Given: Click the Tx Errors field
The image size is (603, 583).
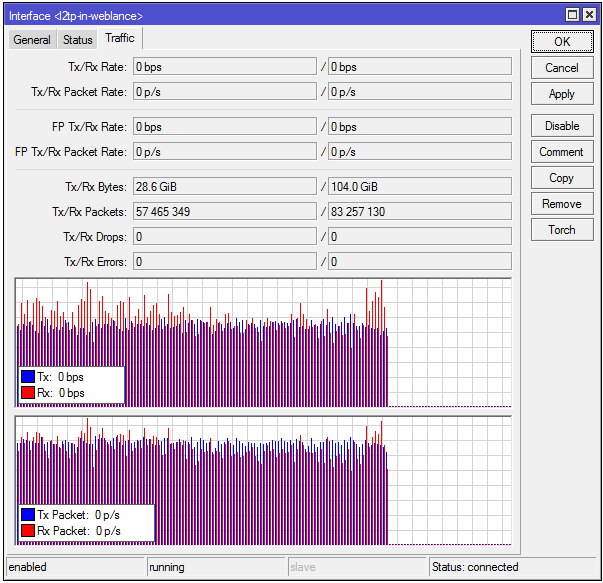Looking at the screenshot, I should pyautogui.click(x=225, y=262).
